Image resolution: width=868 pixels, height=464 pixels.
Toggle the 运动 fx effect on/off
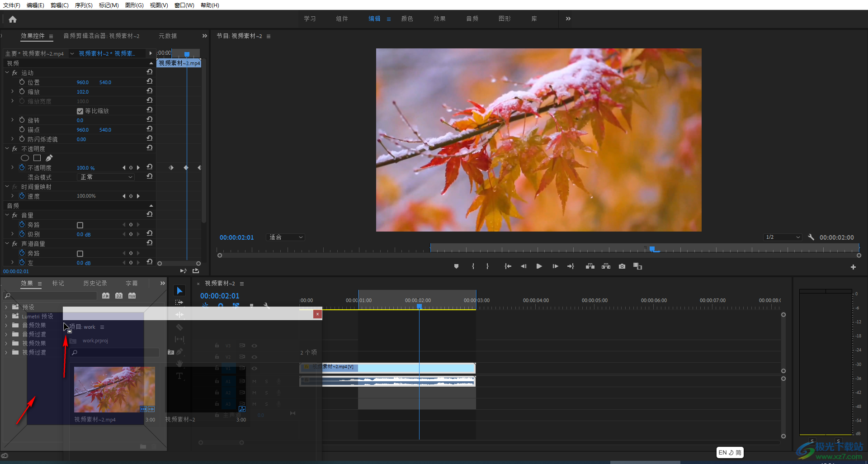click(x=15, y=73)
